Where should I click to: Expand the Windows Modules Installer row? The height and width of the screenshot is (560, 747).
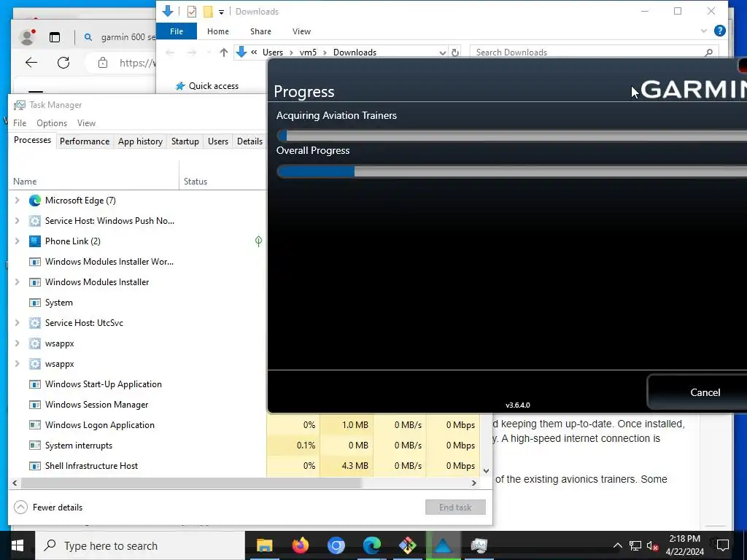18,282
